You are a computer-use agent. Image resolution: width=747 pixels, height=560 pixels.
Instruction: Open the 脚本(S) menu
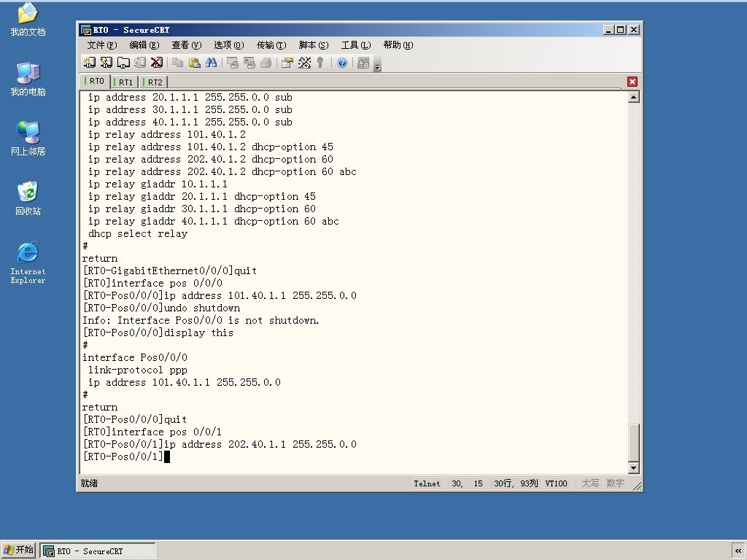coord(314,44)
